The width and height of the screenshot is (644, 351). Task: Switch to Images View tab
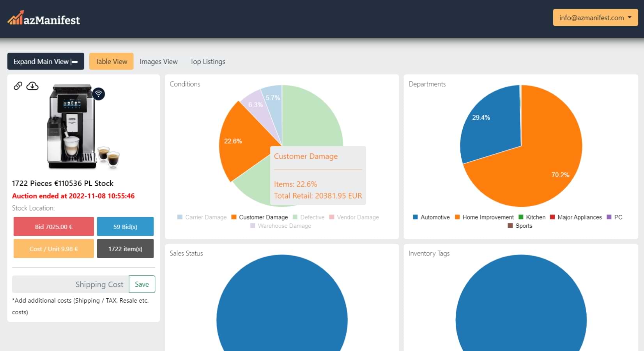click(158, 62)
